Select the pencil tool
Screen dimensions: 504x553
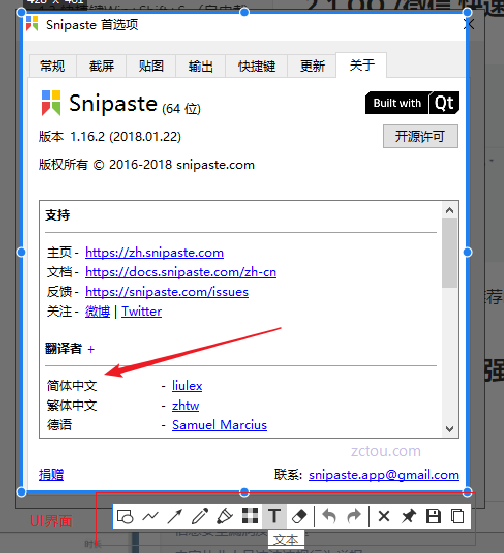tap(200, 517)
